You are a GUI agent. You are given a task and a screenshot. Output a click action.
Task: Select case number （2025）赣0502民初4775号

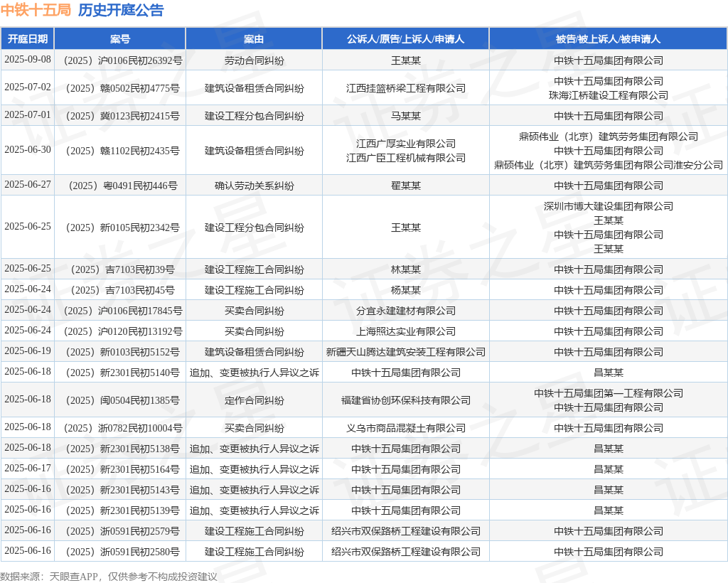122,88
